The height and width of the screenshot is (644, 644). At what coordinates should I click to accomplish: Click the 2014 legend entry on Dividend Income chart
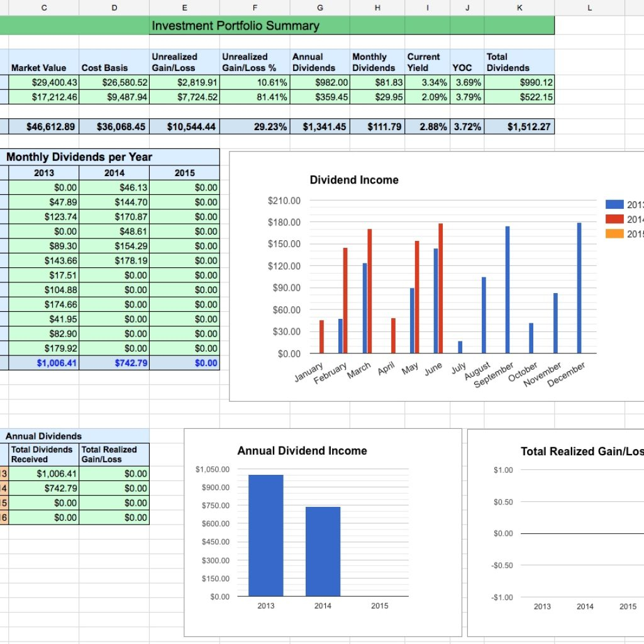click(x=636, y=219)
